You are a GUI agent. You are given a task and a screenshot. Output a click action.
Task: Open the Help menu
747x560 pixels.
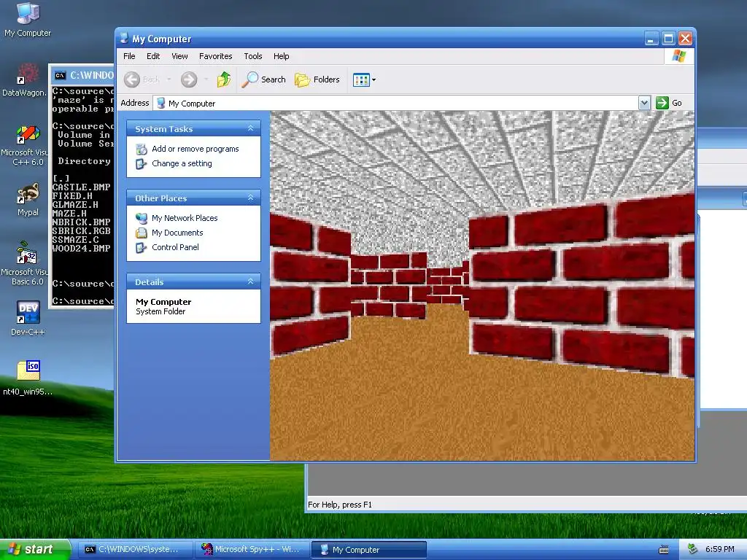tap(281, 56)
